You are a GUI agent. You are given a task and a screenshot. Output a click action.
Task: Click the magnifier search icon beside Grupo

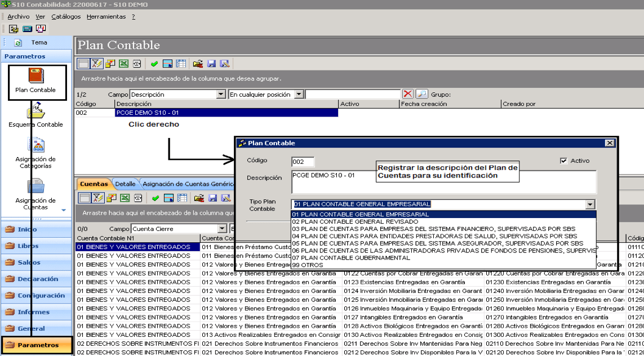pos(421,94)
